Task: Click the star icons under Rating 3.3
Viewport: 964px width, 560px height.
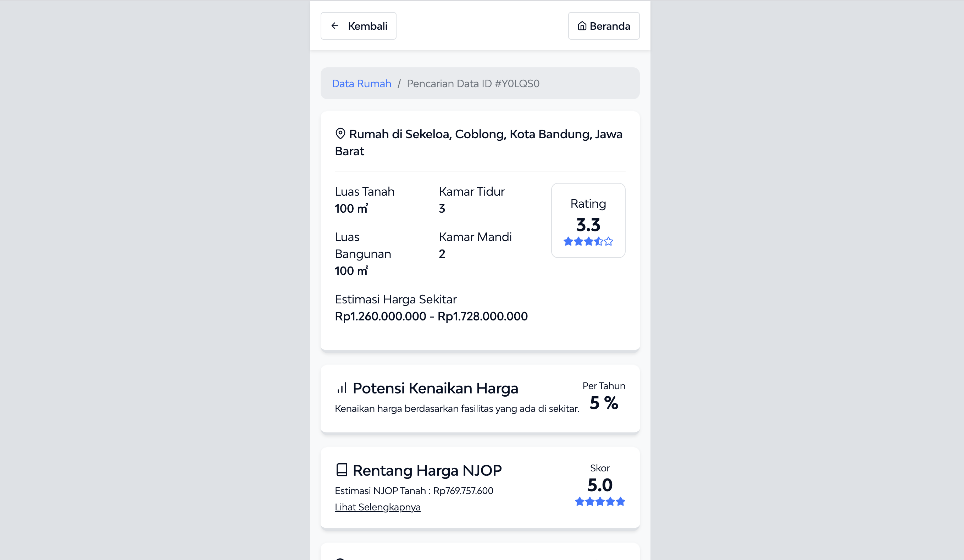Action: tap(588, 241)
